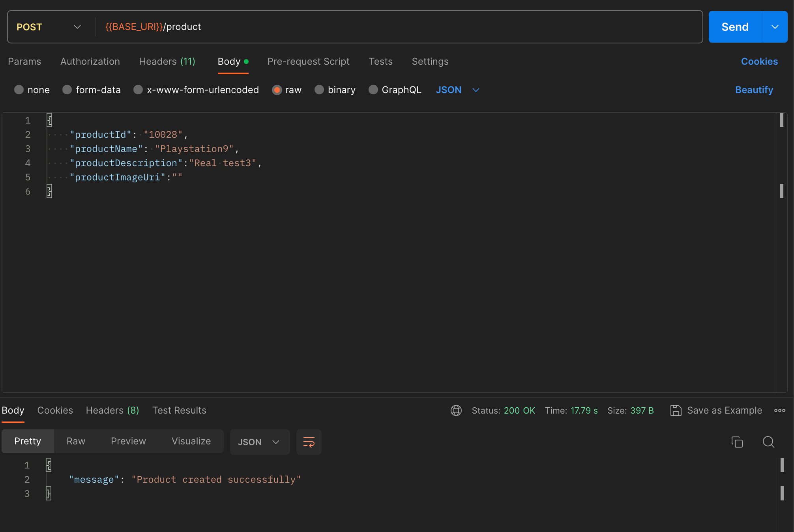
Task: Toggle the word wrap lines icon
Action: click(x=309, y=442)
